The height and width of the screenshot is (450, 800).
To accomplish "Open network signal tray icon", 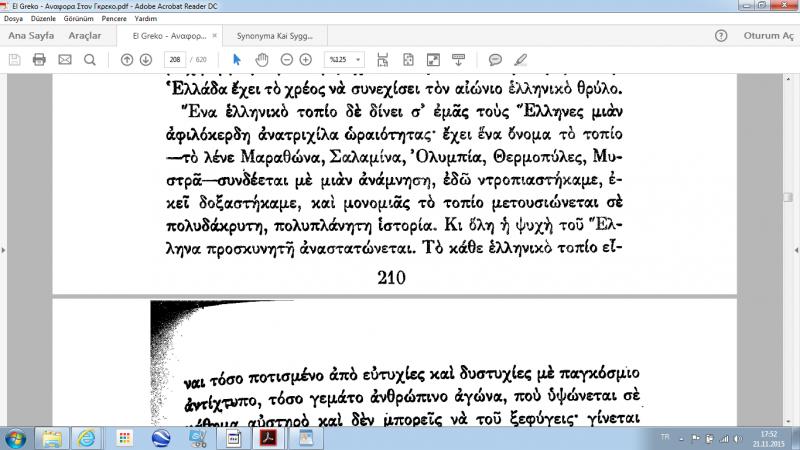I will tap(724, 438).
